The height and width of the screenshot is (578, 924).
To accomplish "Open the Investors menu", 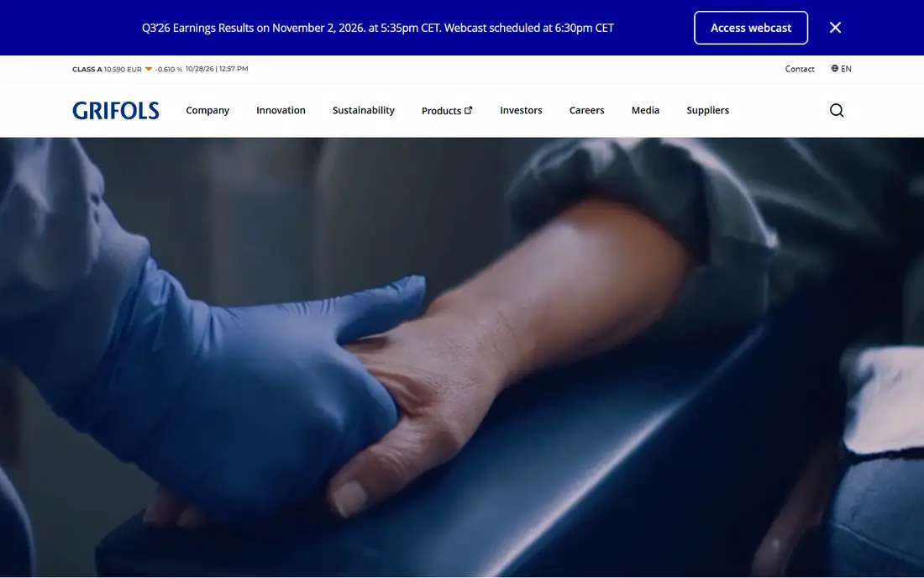I will pyautogui.click(x=521, y=110).
